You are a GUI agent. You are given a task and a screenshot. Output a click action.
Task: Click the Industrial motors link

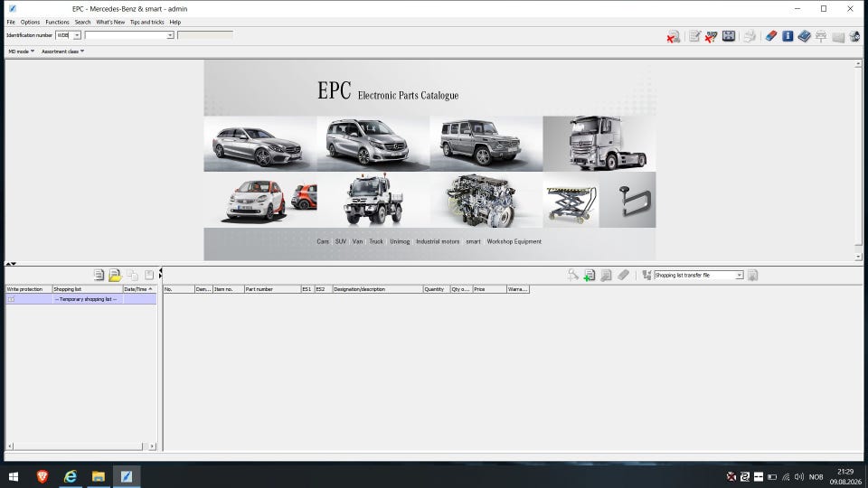click(x=438, y=242)
